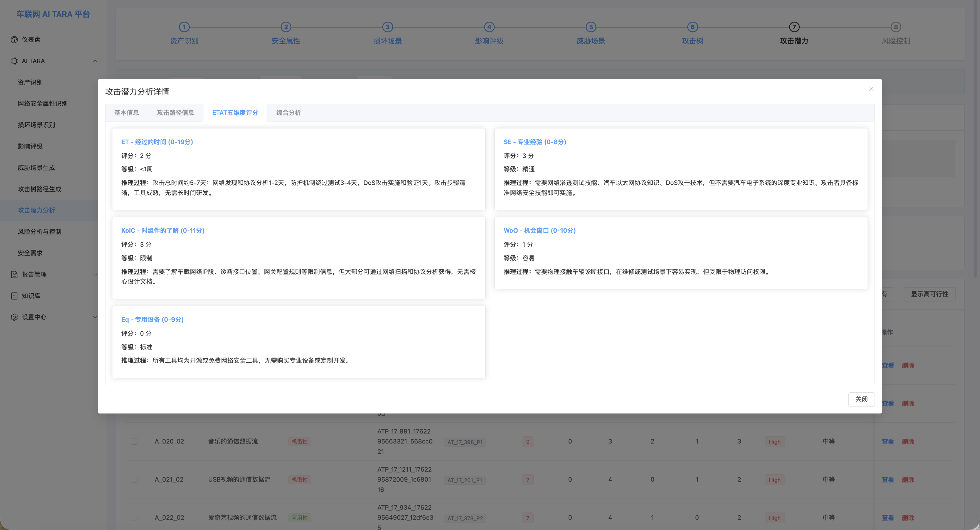Click the report management document icon
The width and height of the screenshot is (980, 530).
[x=14, y=274]
